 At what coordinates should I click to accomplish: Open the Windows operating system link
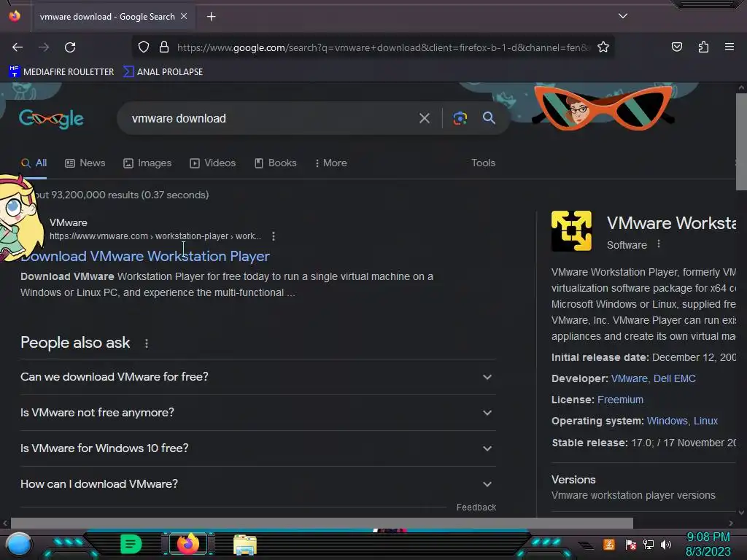667,421
